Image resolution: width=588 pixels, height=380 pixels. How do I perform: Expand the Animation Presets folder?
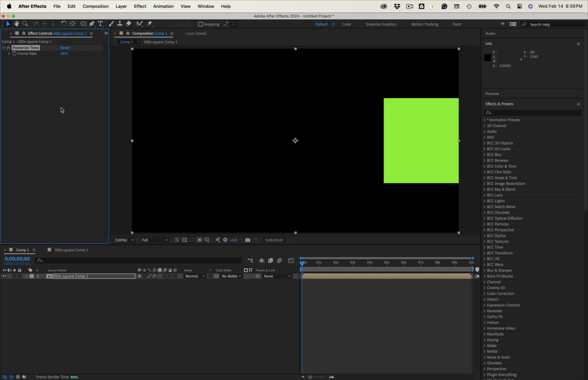point(485,120)
